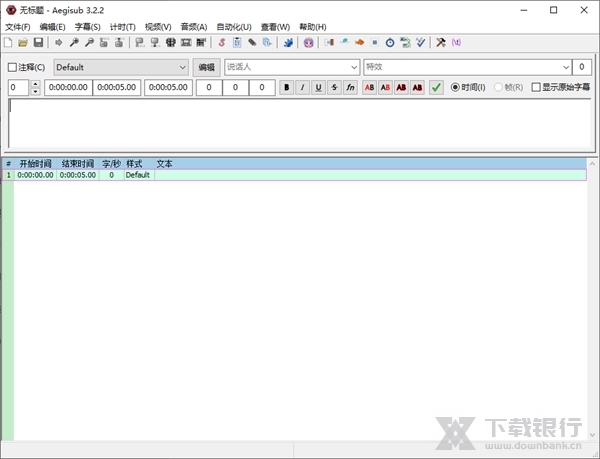Open Options with hammer and wrench icon
Image resolution: width=600 pixels, height=459 pixels.
(440, 43)
